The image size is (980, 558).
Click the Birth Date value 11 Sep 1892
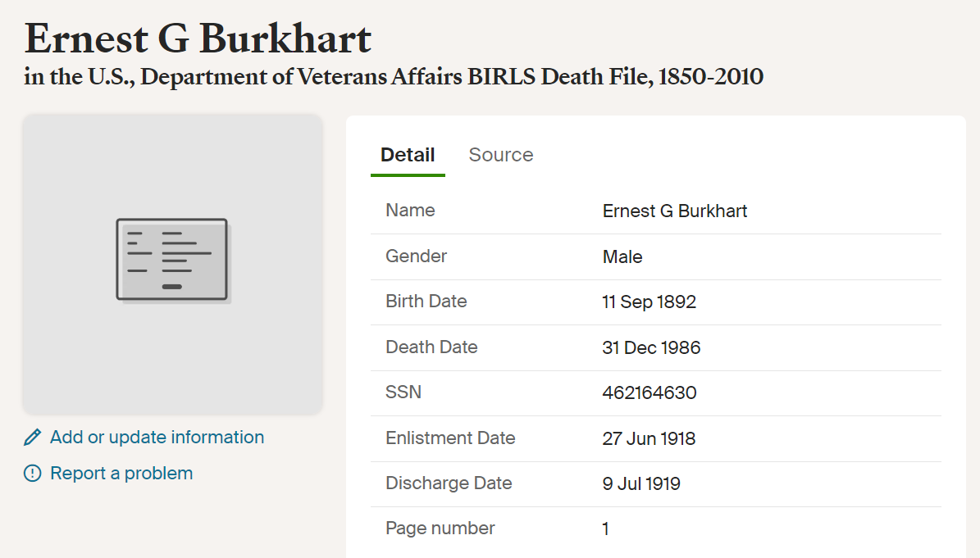point(649,302)
